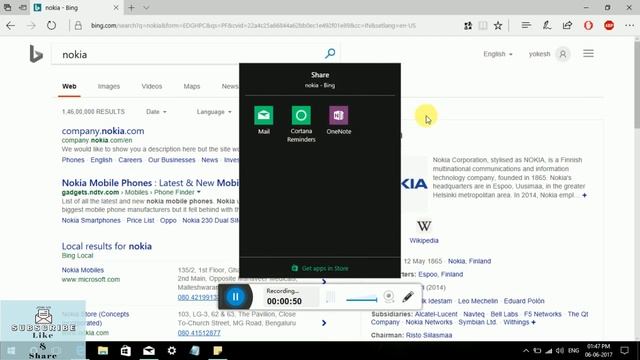640x360 pixels.
Task: Switch to Maps results tab
Action: pos(191,86)
